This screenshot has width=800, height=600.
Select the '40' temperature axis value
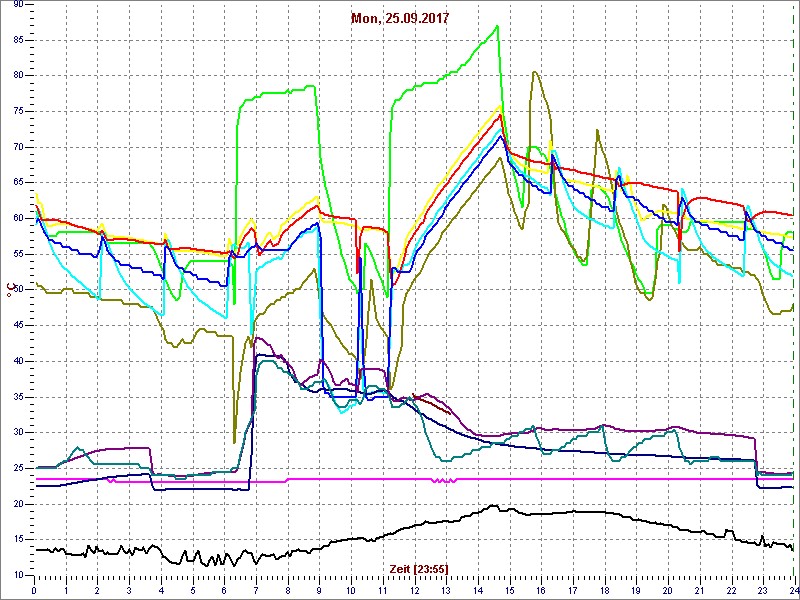(x=18, y=361)
